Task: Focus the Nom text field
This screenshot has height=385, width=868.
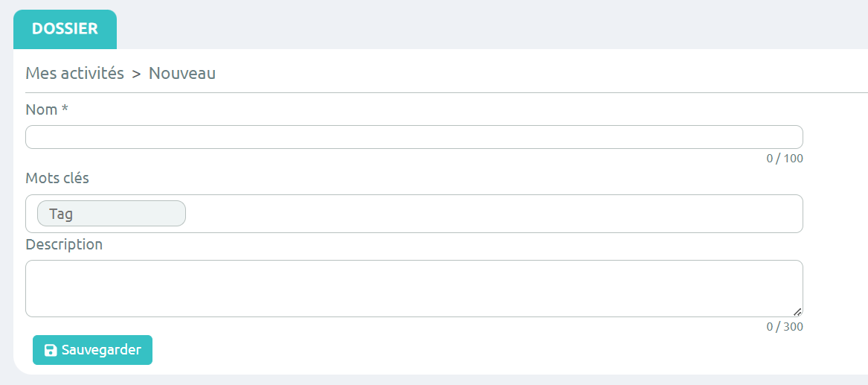Action: pos(414,137)
